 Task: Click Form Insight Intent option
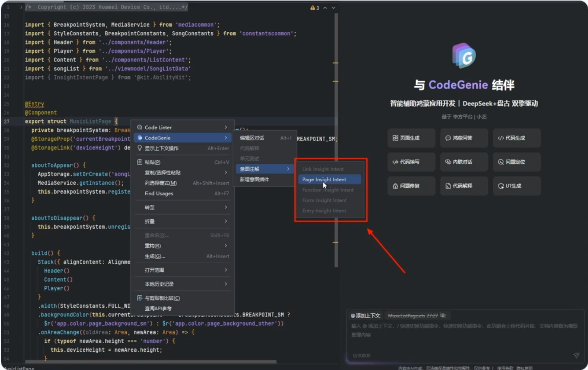(330, 200)
